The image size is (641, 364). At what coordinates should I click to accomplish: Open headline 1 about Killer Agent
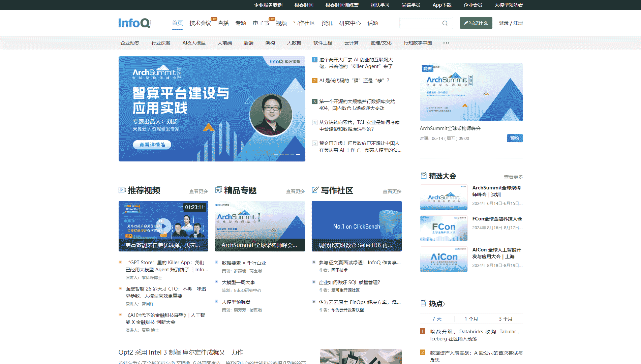[356, 63]
